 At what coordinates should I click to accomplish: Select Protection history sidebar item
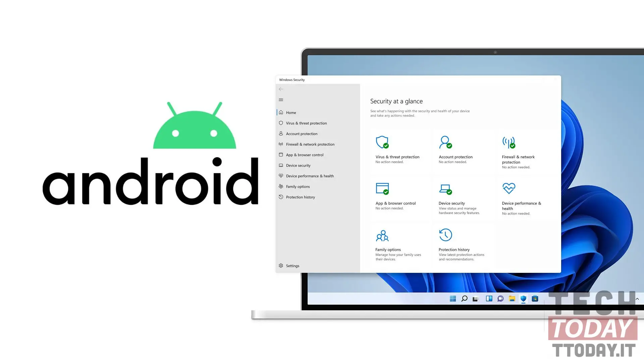click(300, 197)
